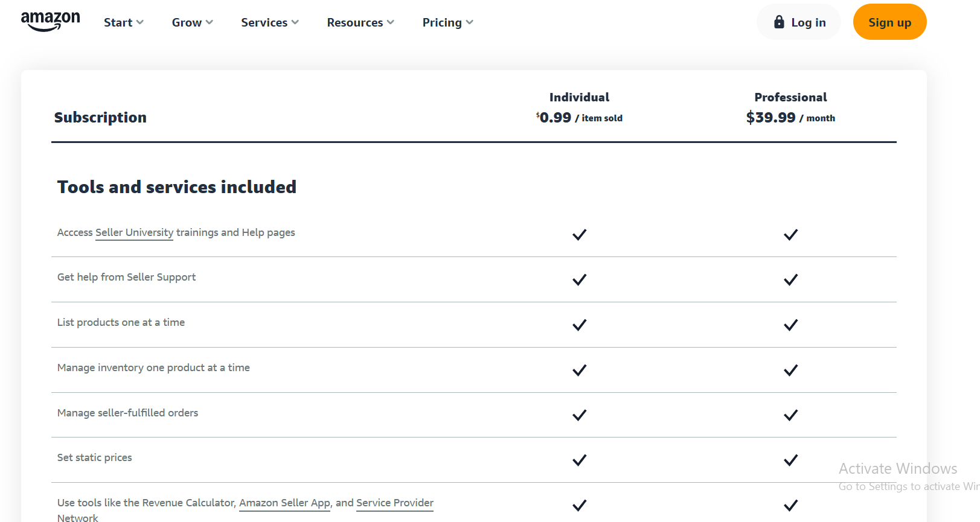Click the Subscription heading
This screenshot has width=980, height=522.
click(100, 118)
